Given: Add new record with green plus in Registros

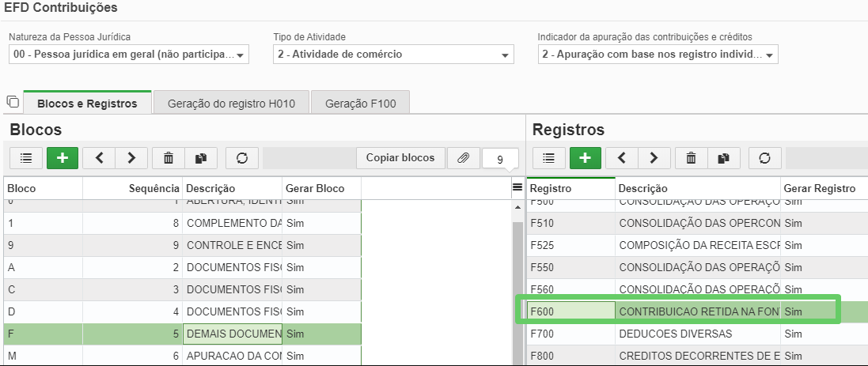Looking at the screenshot, I should pyautogui.click(x=585, y=158).
